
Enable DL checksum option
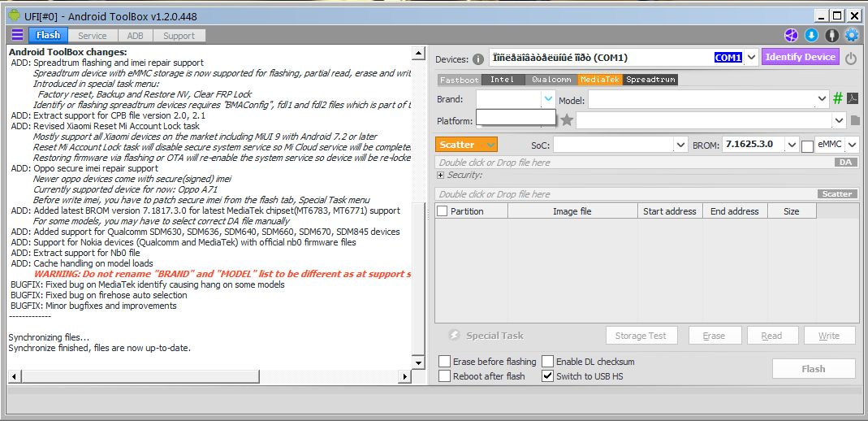point(547,362)
